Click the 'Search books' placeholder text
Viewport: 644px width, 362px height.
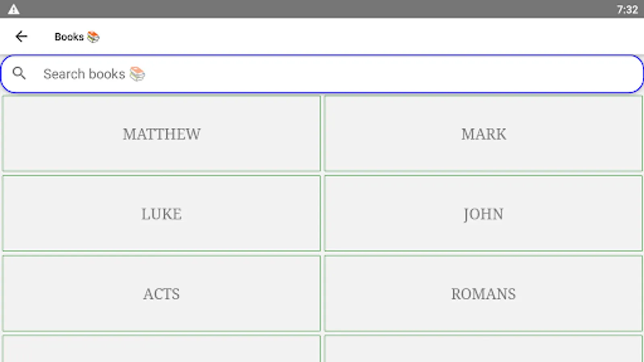click(84, 74)
